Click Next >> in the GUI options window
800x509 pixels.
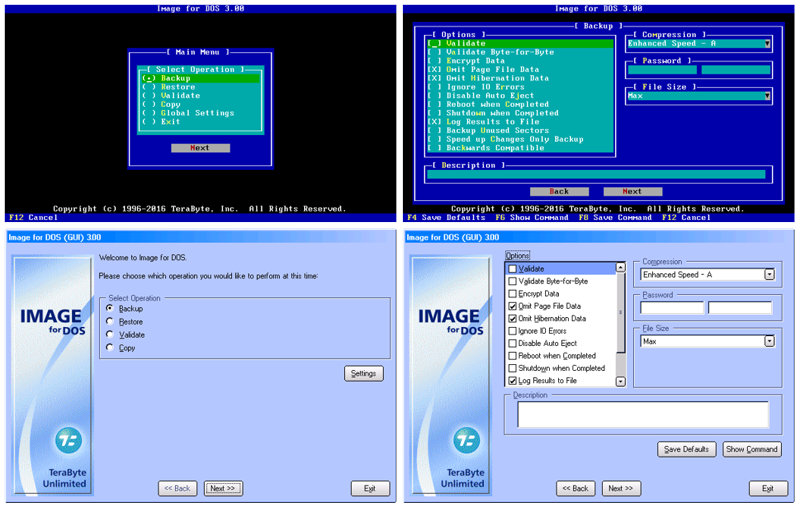click(x=621, y=488)
